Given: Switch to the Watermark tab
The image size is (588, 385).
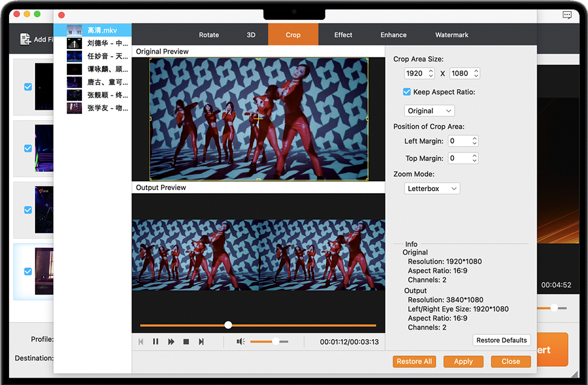Looking at the screenshot, I should (452, 35).
